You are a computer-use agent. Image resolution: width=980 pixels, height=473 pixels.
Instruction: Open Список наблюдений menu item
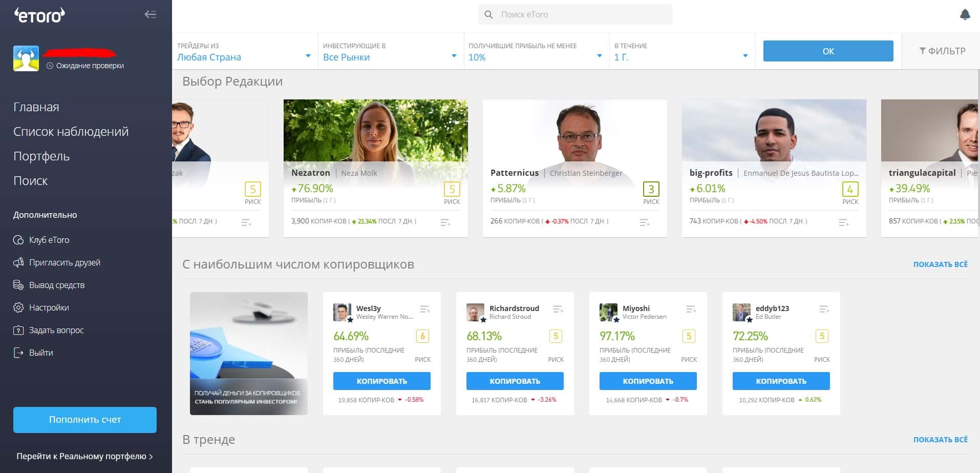tap(71, 132)
